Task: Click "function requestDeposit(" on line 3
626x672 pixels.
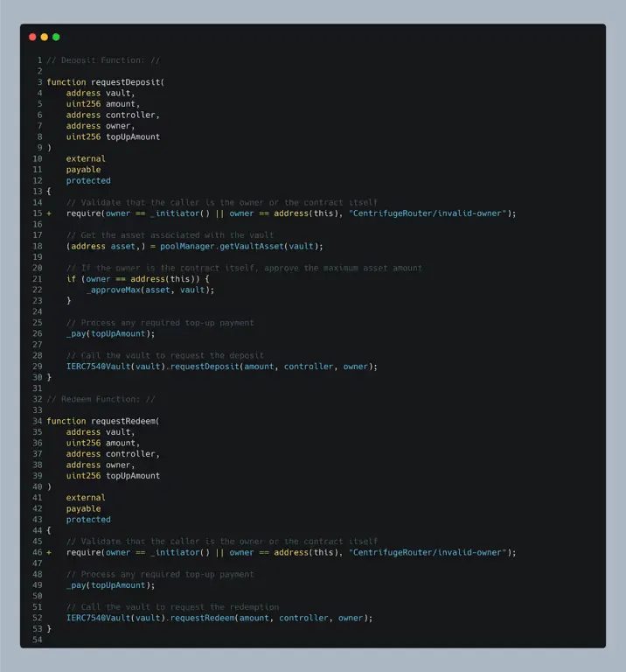Action: [105, 82]
